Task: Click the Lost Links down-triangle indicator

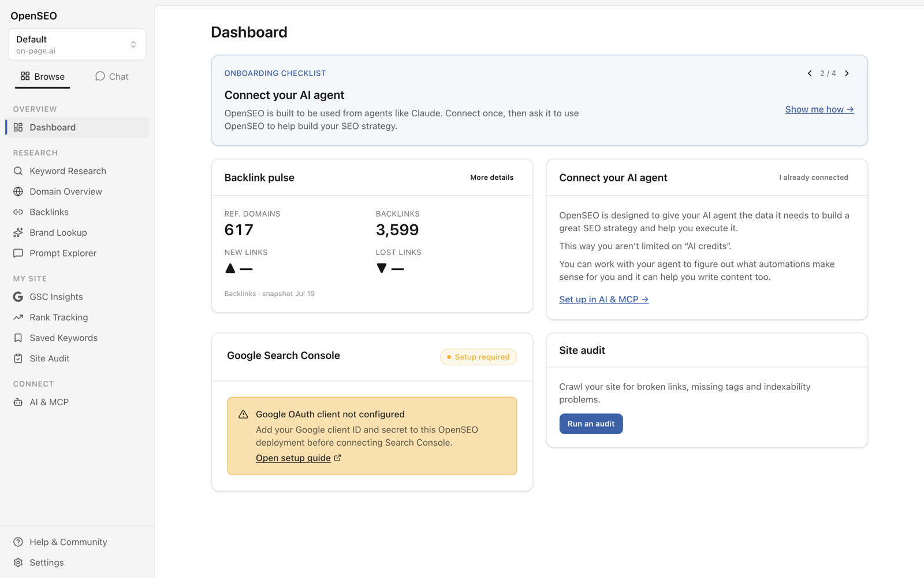Action: click(381, 268)
